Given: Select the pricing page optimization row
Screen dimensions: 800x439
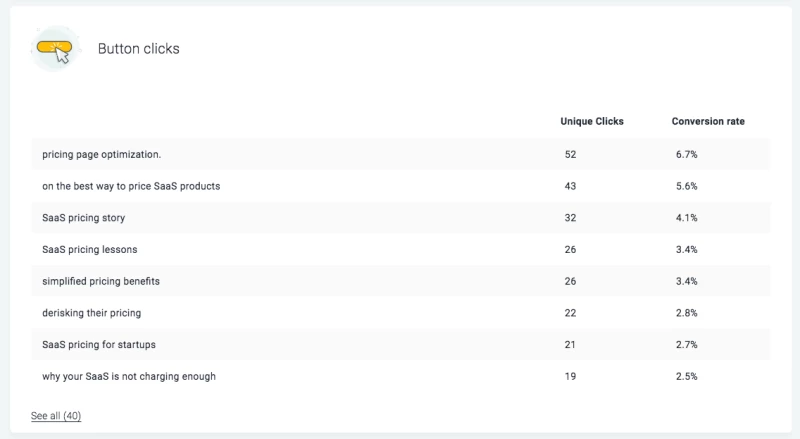Looking at the screenshot, I should click(x=102, y=155).
